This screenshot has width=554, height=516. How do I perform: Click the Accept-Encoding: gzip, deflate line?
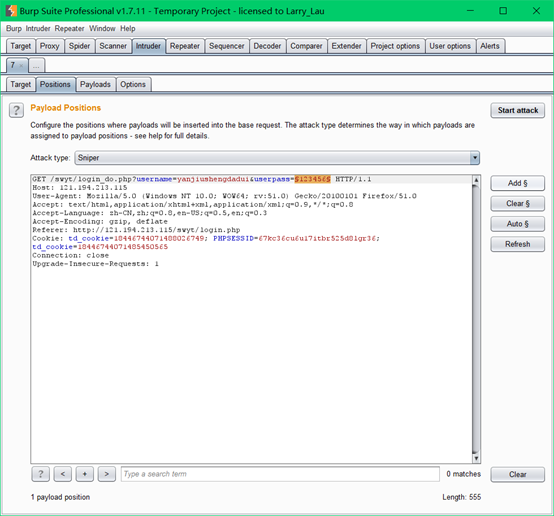click(x=100, y=222)
